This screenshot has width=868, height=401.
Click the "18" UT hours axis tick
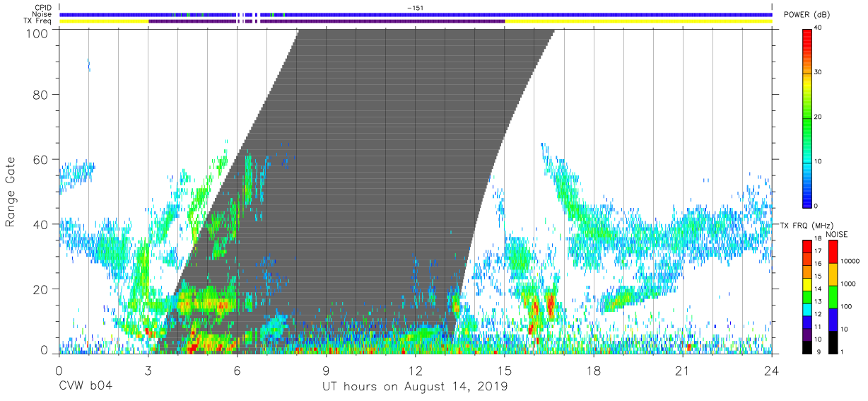point(594,370)
